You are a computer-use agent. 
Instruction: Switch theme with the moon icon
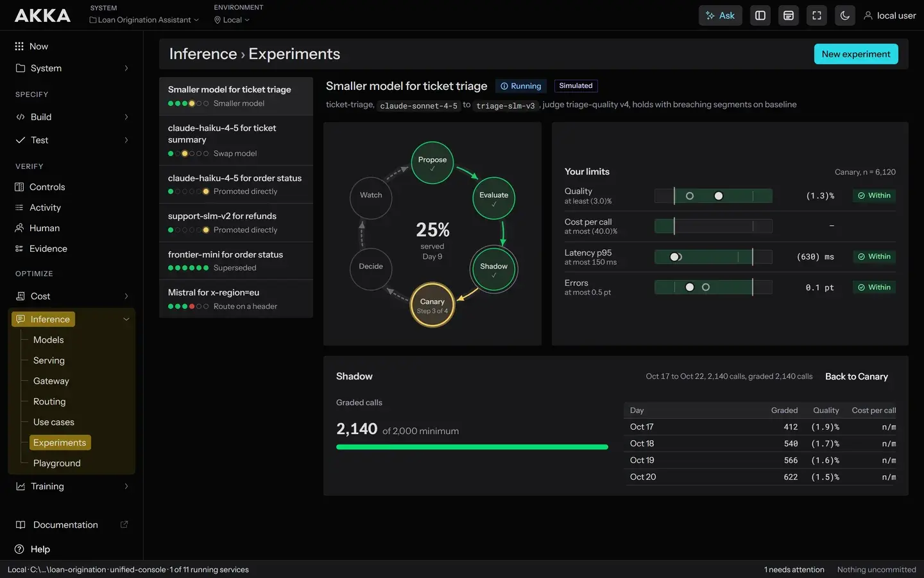point(845,15)
